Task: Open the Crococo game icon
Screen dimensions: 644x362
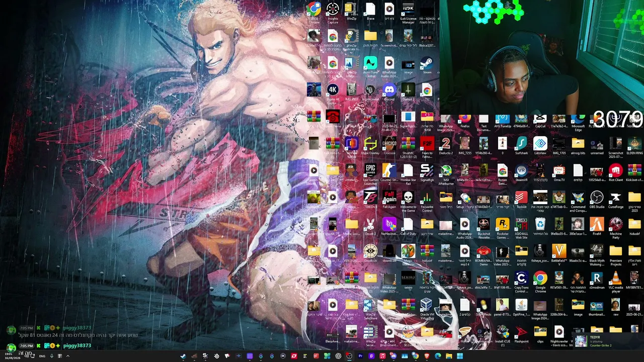Action: pyautogui.click(x=389, y=147)
